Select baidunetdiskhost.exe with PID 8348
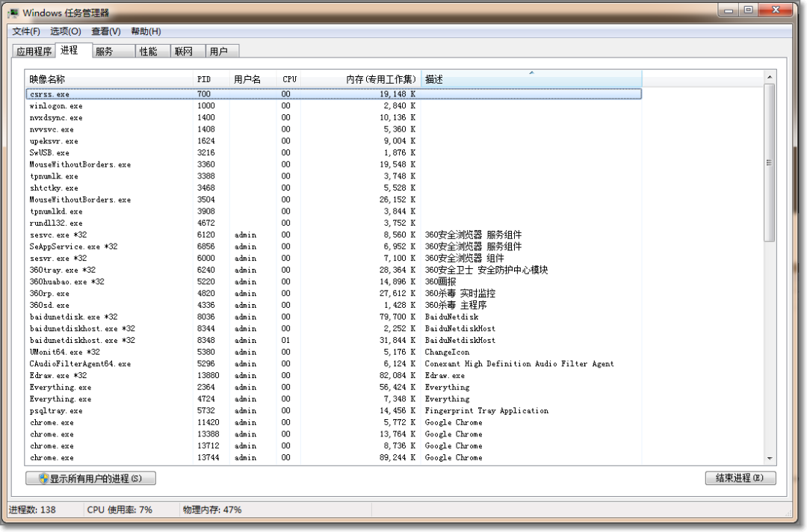 click(x=333, y=341)
